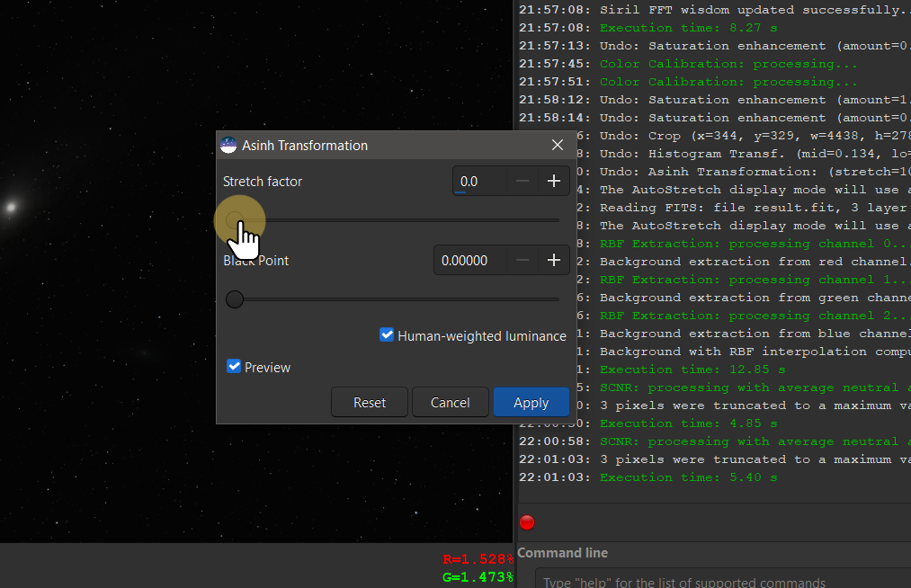Apply the Asinh Transformation
Image resolution: width=911 pixels, height=588 pixels.
(x=531, y=403)
